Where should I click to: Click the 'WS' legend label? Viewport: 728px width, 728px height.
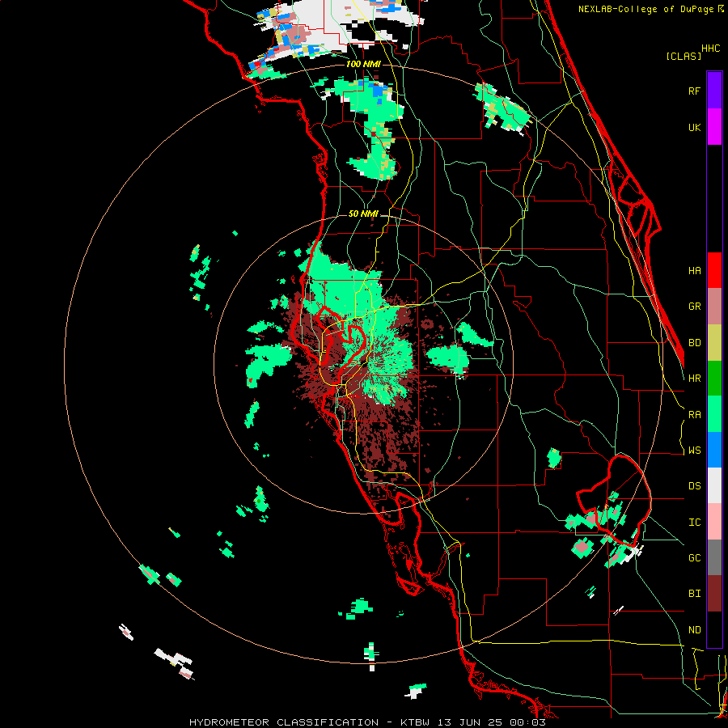[x=694, y=451]
